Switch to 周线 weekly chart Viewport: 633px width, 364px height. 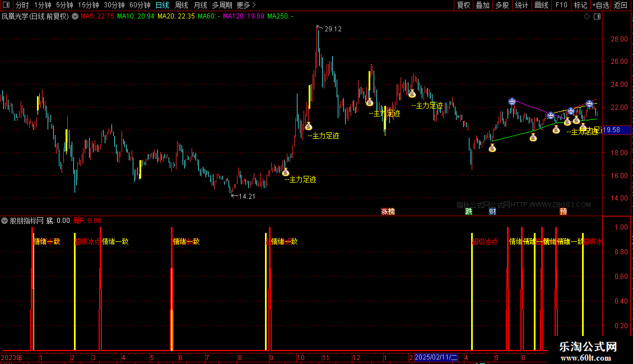(181, 5)
